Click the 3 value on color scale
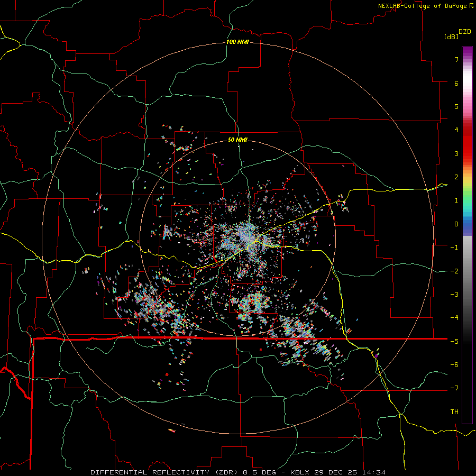 point(456,153)
